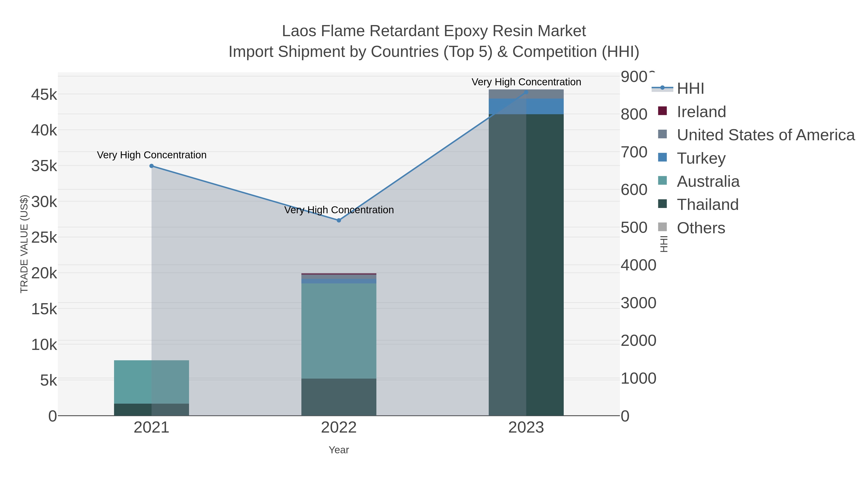Click the 2023 Turkey bar segment
Viewport: 868px width, 488px height.
pos(526,107)
